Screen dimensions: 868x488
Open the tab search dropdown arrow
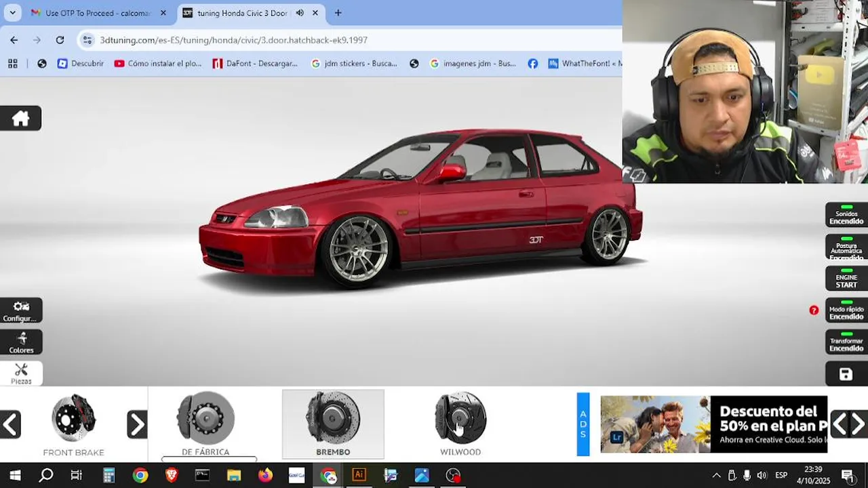click(12, 13)
